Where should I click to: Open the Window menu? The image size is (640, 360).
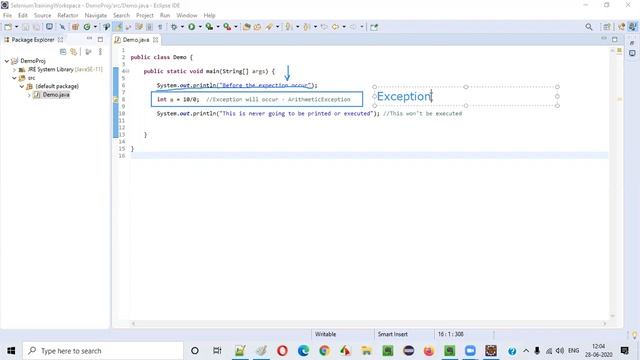(187, 16)
